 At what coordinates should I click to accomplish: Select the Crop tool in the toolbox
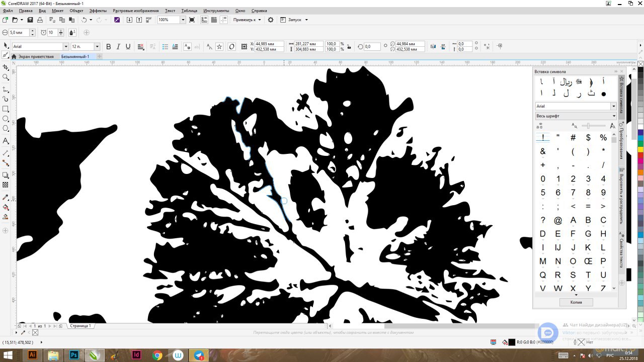pyautogui.click(x=6, y=67)
